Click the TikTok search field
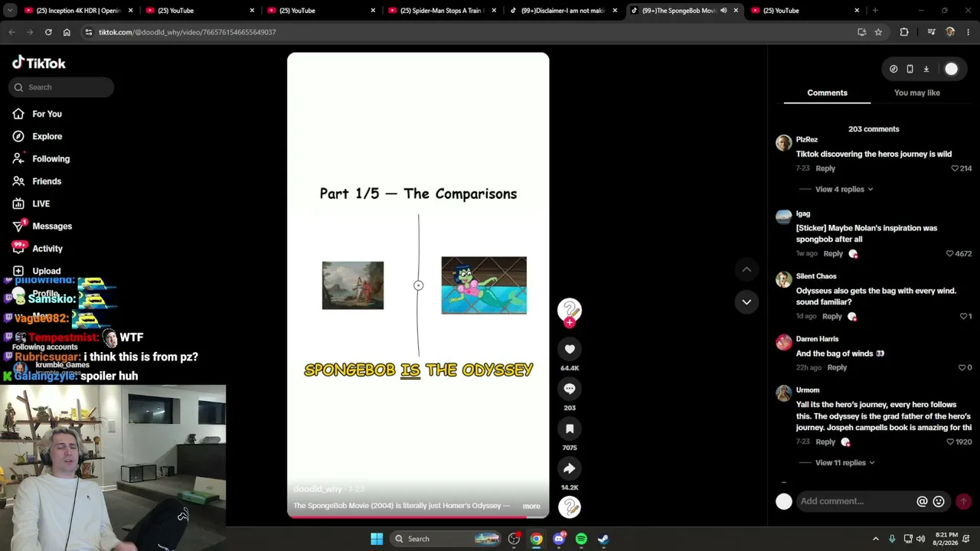This screenshot has width=980, height=551. tap(61, 87)
